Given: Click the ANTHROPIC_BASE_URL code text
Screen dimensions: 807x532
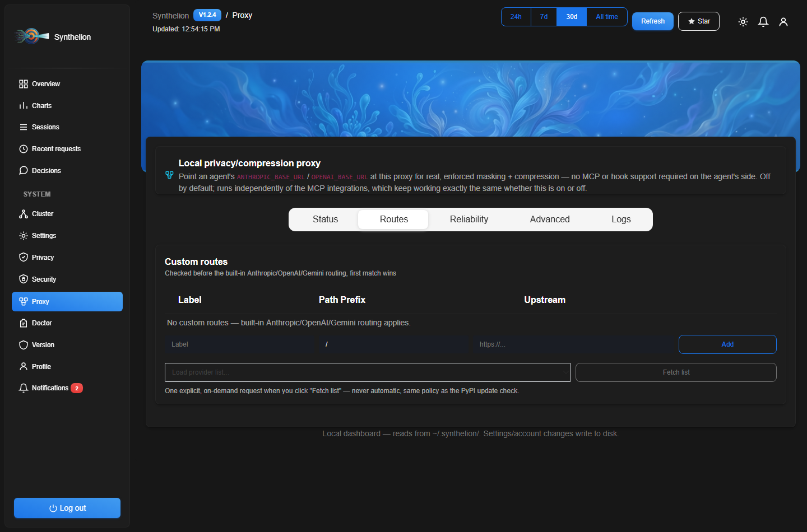Looking at the screenshot, I should point(271,177).
